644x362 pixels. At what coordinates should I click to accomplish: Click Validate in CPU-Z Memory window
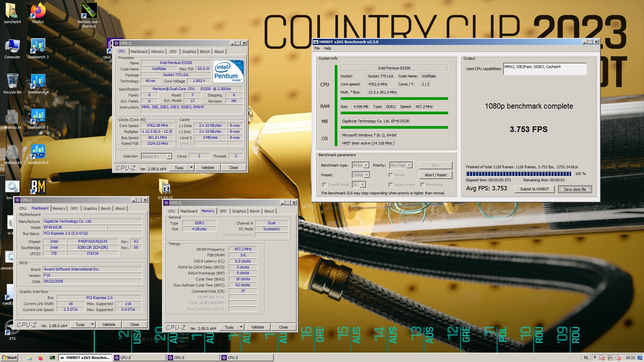[258, 327]
